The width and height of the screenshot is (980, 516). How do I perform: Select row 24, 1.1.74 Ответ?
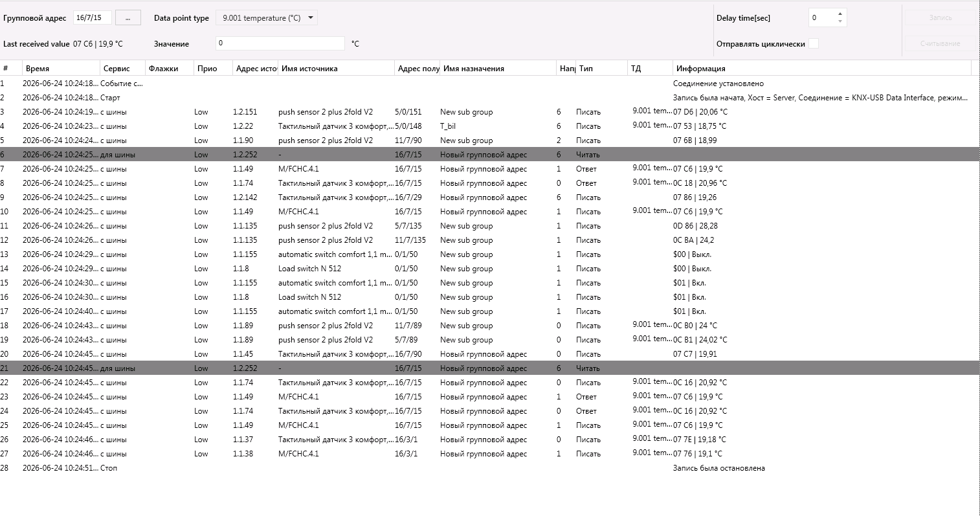click(490, 411)
